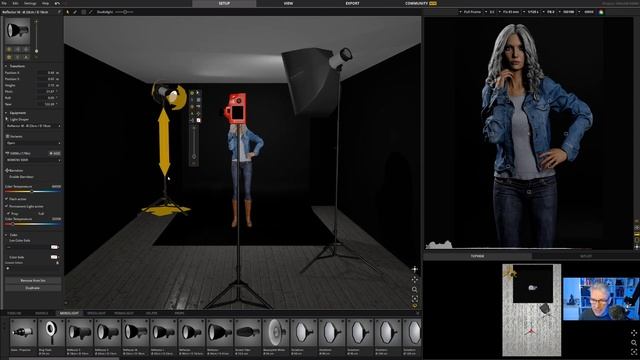
Task: Open the Help menu
Action: (x=45, y=3)
